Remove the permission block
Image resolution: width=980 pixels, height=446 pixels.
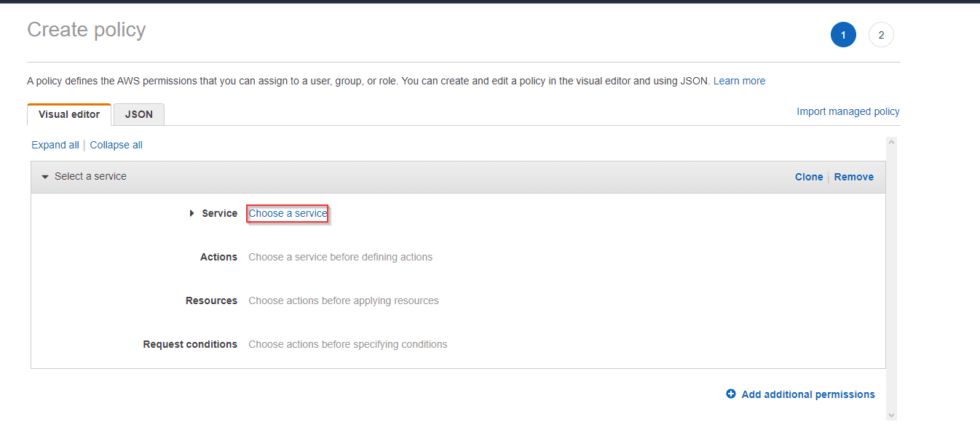click(853, 177)
